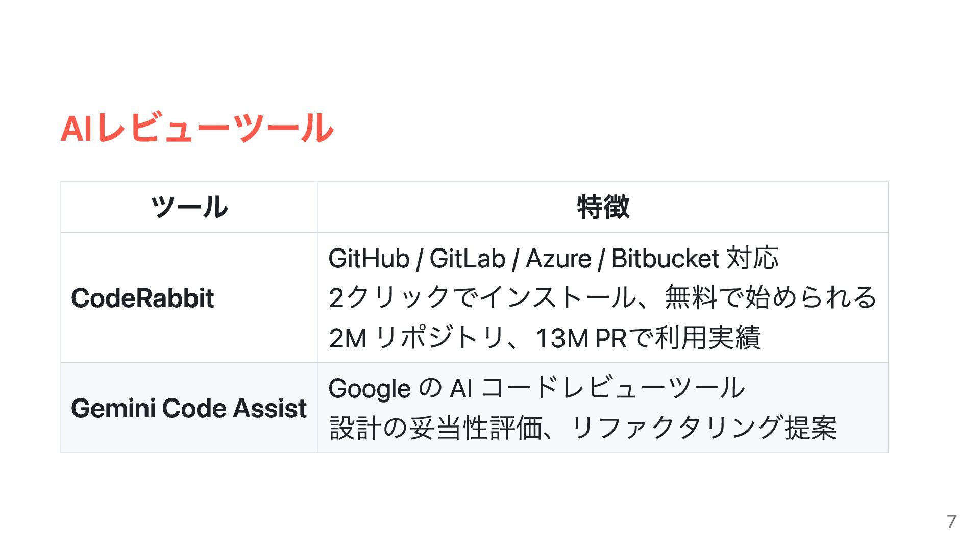This screenshot has height=551, width=980.
Task: Click the リファクタリング提案 text
Action: (x=703, y=428)
